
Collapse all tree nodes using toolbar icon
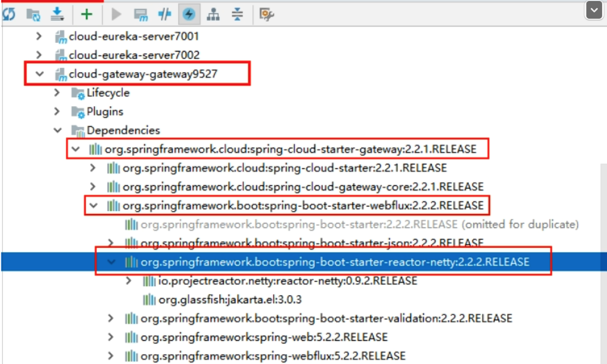pos(238,14)
